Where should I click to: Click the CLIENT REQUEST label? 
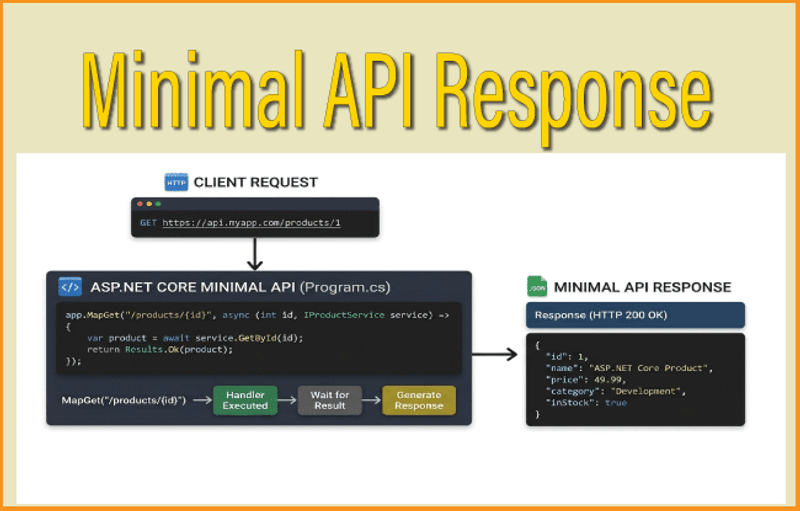coord(256,182)
